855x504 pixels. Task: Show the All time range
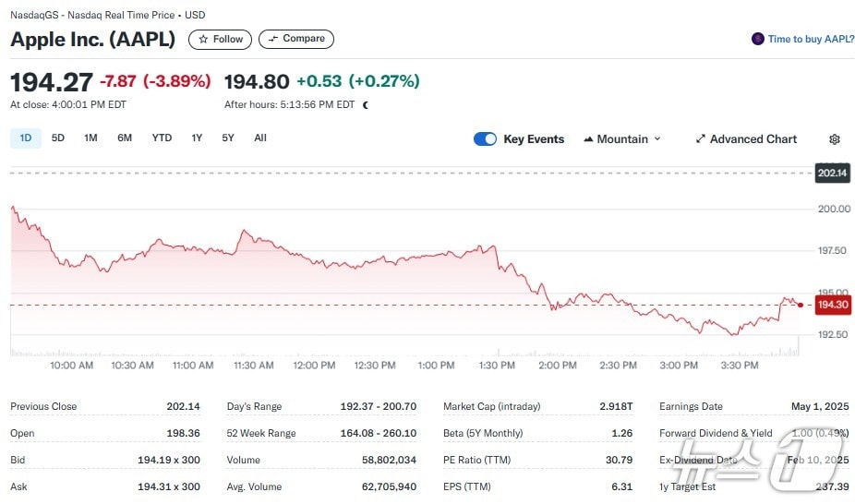(260, 138)
